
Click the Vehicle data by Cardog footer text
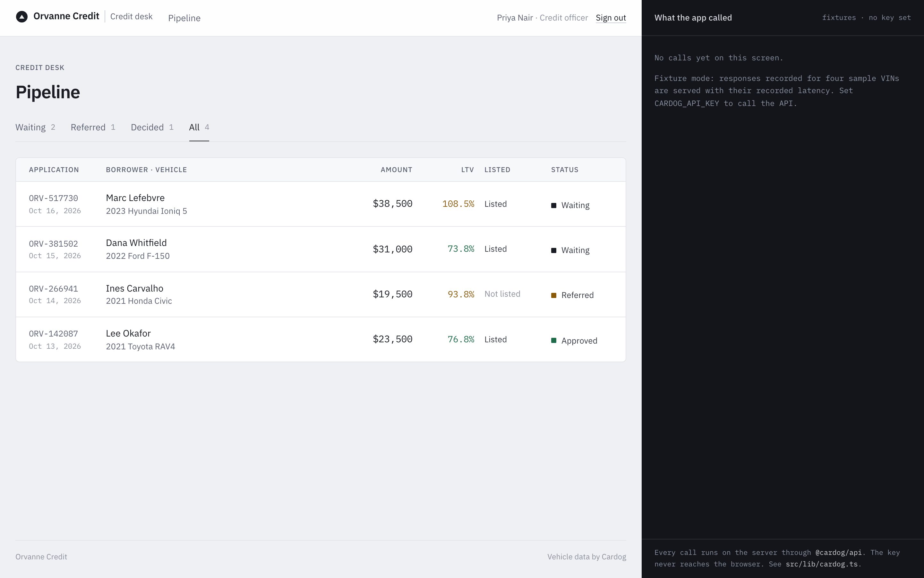586,556
